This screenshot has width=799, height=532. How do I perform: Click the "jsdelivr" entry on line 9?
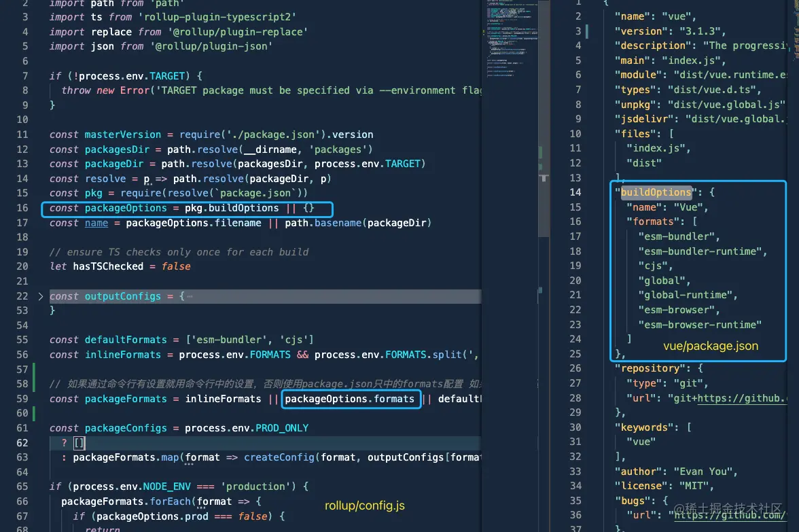[700, 120]
